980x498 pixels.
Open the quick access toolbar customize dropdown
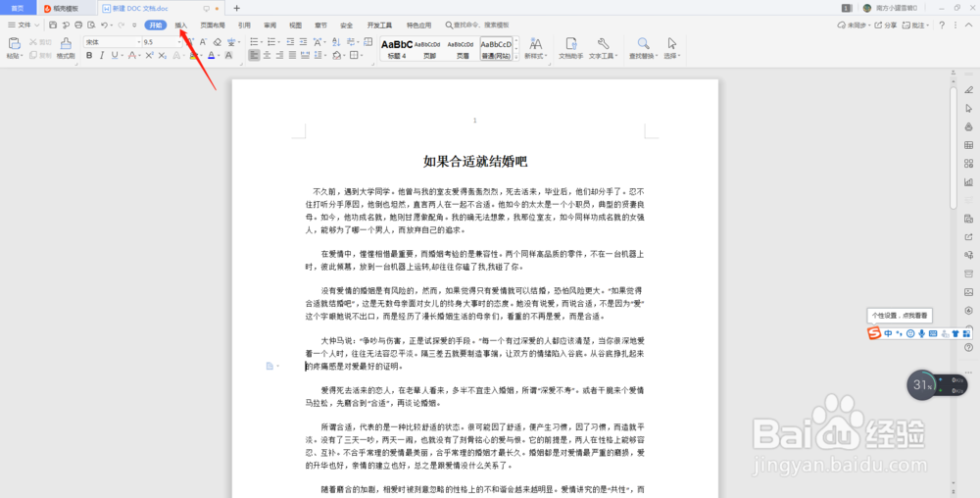(x=134, y=25)
